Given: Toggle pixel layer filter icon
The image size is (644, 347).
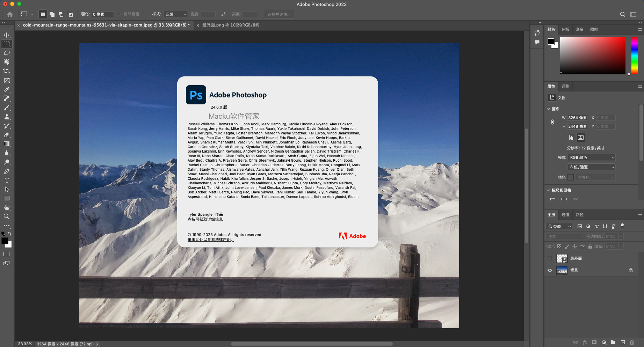Looking at the screenshot, I should 580,226.
